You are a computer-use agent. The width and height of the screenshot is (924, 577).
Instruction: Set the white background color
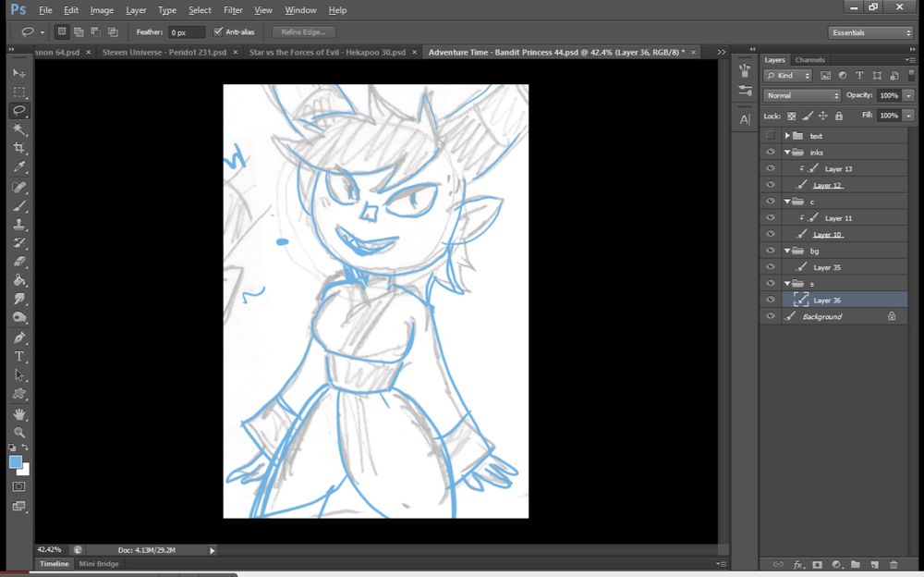click(x=25, y=471)
